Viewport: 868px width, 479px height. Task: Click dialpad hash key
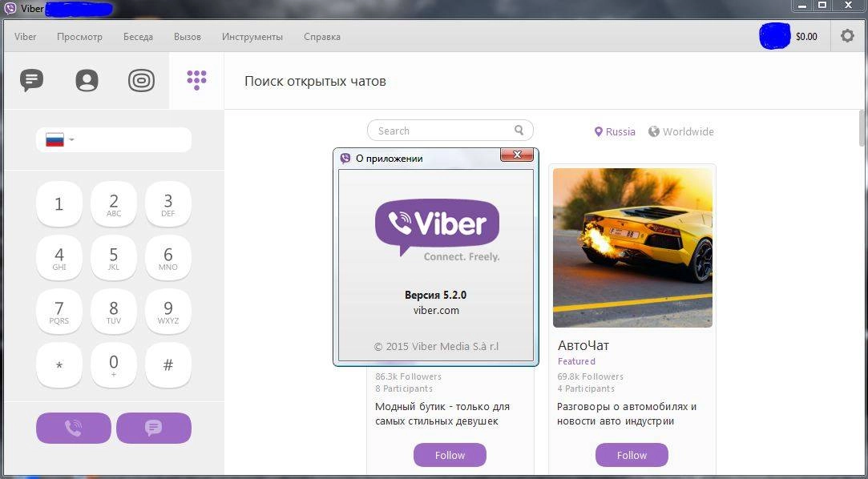[x=168, y=365]
